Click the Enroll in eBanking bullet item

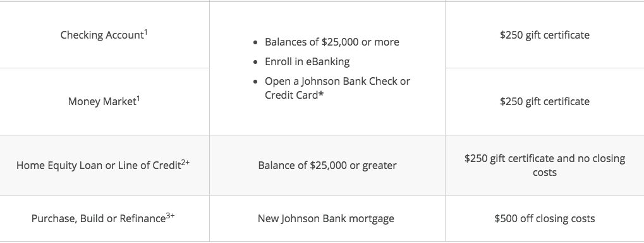point(307,61)
